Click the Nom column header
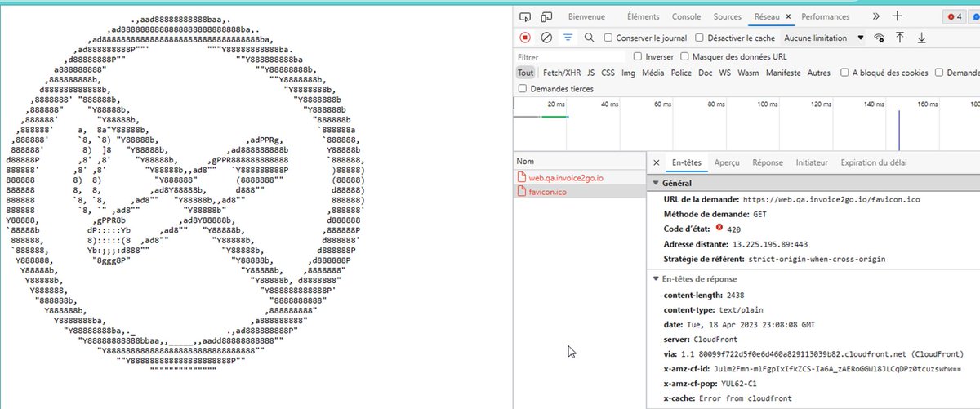The height and width of the screenshot is (409, 980). point(580,162)
